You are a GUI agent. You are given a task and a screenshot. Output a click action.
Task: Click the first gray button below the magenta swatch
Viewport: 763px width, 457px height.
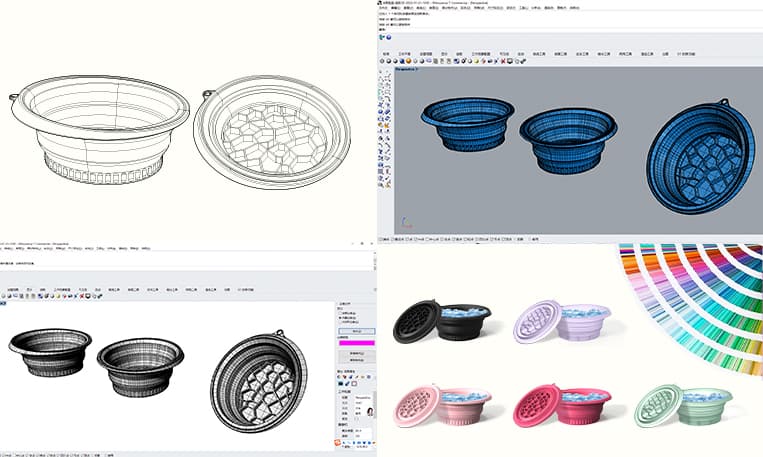357,353
